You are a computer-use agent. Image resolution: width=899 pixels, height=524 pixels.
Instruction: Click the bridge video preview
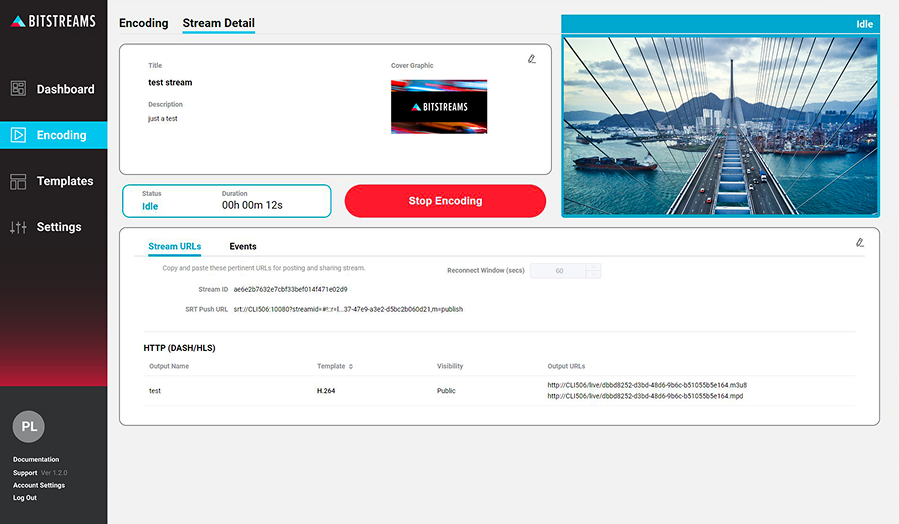[720, 126]
